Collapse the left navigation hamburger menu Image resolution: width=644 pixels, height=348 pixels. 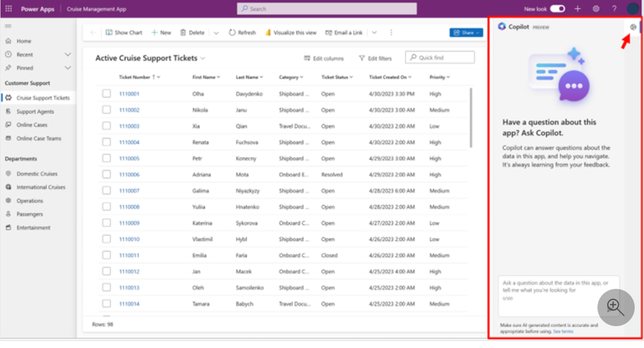click(8, 26)
